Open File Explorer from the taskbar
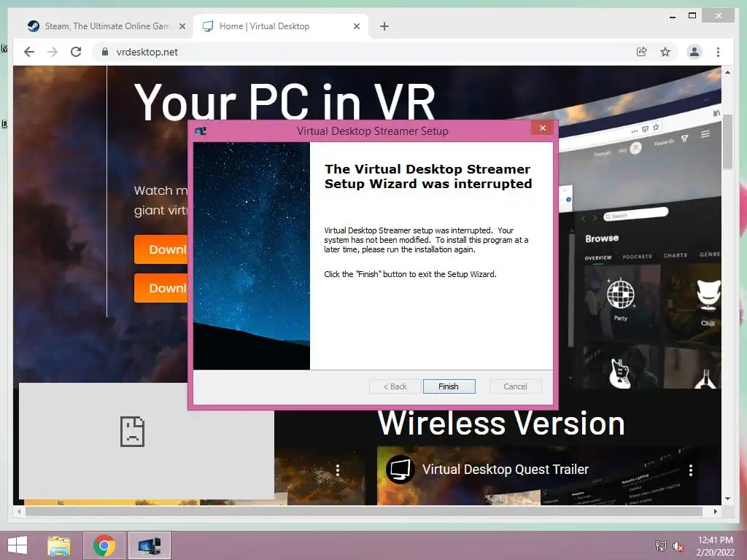This screenshot has width=747, height=560. (59, 545)
